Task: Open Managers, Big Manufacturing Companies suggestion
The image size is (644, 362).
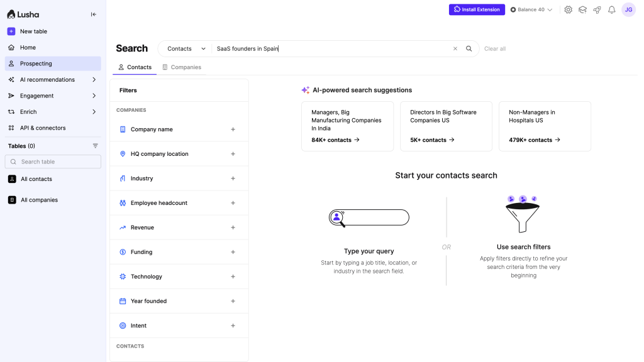Action: click(x=347, y=126)
